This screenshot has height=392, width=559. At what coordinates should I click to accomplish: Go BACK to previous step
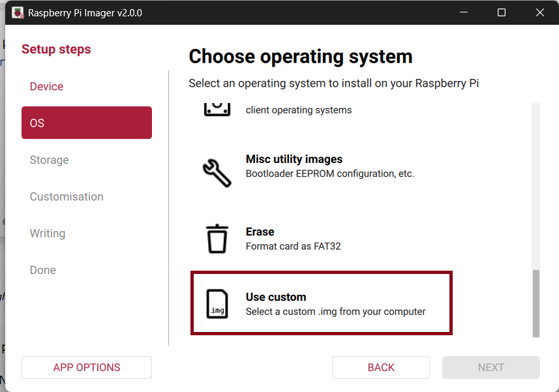point(381,367)
